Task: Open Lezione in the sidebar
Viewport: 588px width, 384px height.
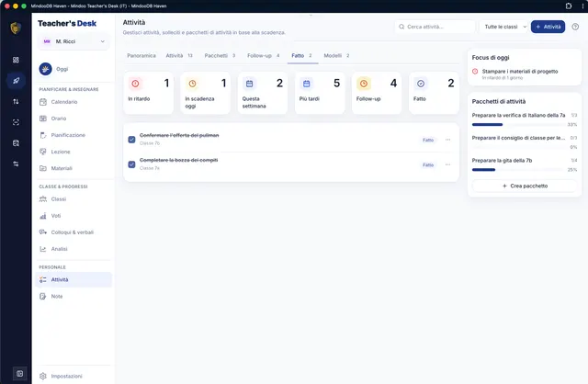Action: [x=73, y=152]
